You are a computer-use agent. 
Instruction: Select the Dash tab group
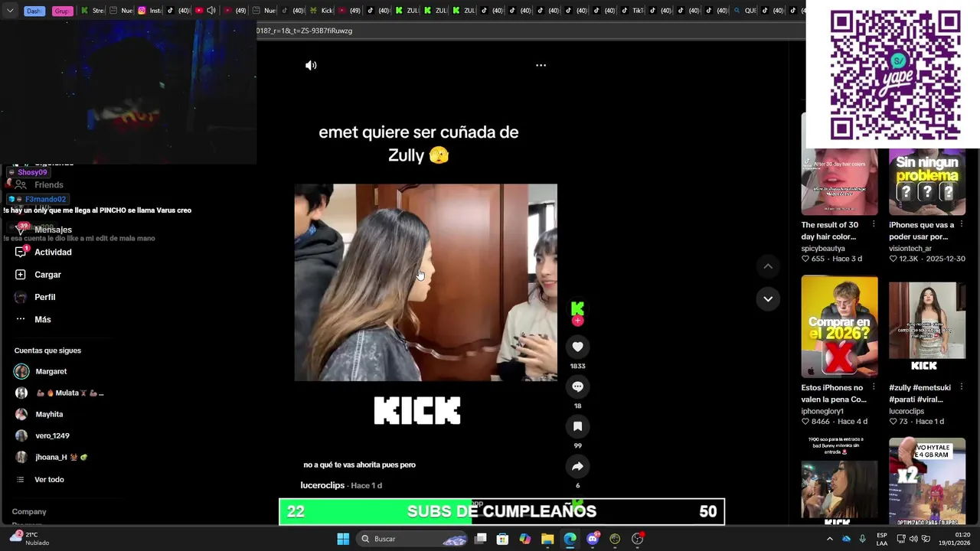pos(34,11)
